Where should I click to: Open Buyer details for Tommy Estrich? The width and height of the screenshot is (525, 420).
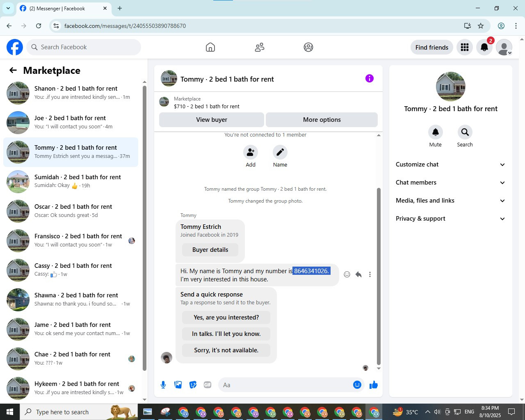pyautogui.click(x=210, y=250)
